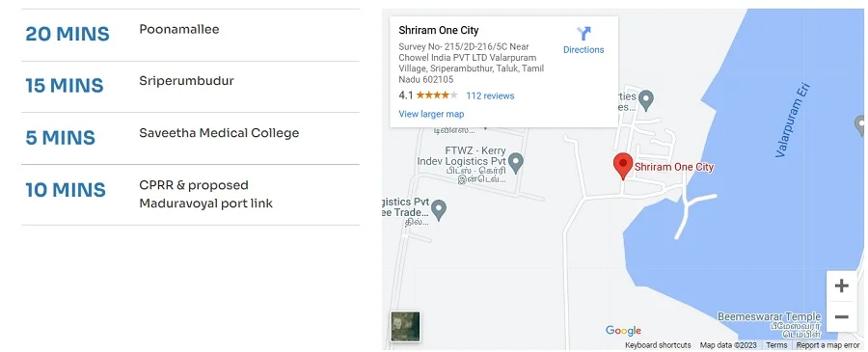The image size is (868, 352).
Task: Click the Directions arrow icon
Action: [583, 34]
